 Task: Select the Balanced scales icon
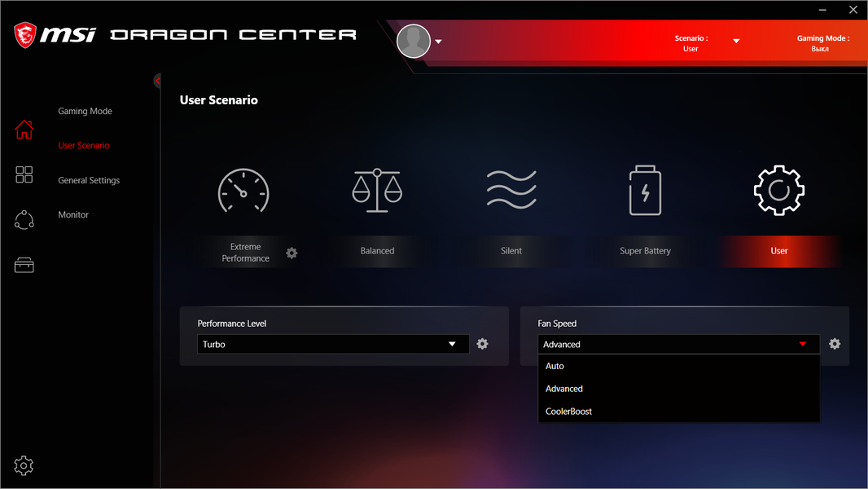[x=377, y=191]
